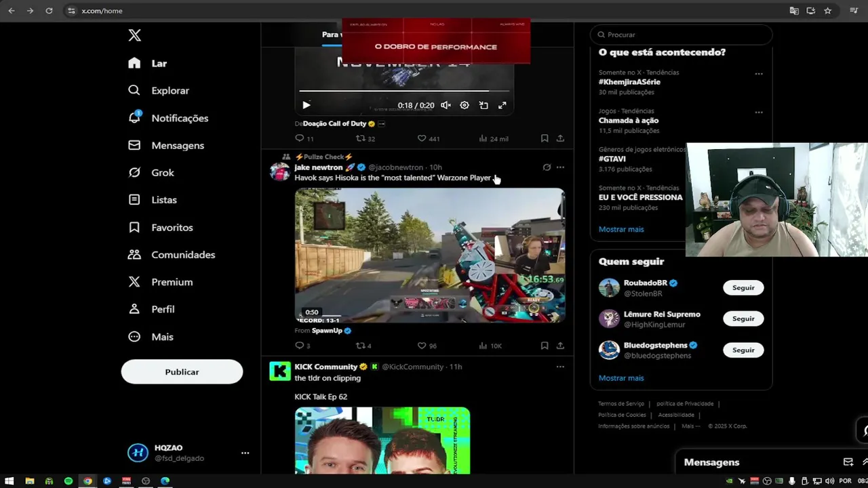Click the X logo in the sidebar
This screenshot has height=488, width=868.
[x=134, y=36]
